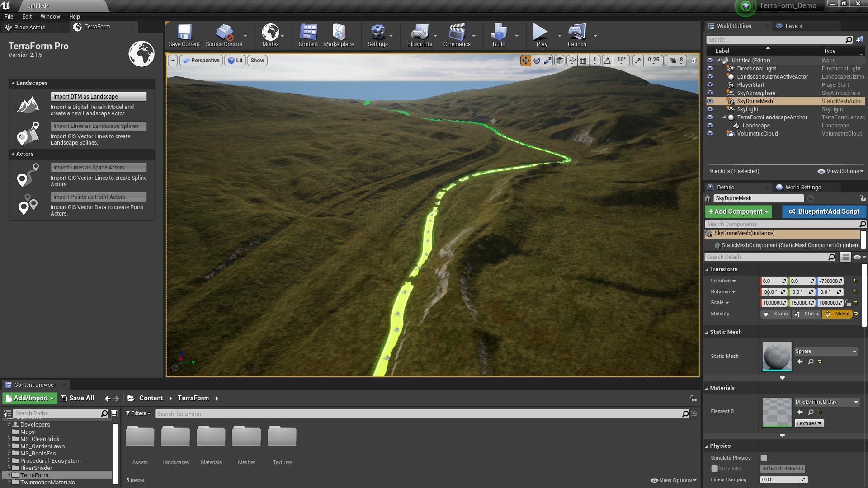Click the Search Details input field
Image resolution: width=868 pixels, height=488 pixels.
[x=770, y=257]
